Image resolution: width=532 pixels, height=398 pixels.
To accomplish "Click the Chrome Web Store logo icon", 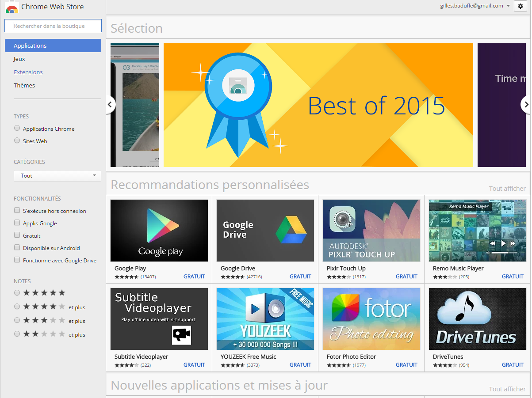I will 11,7.
